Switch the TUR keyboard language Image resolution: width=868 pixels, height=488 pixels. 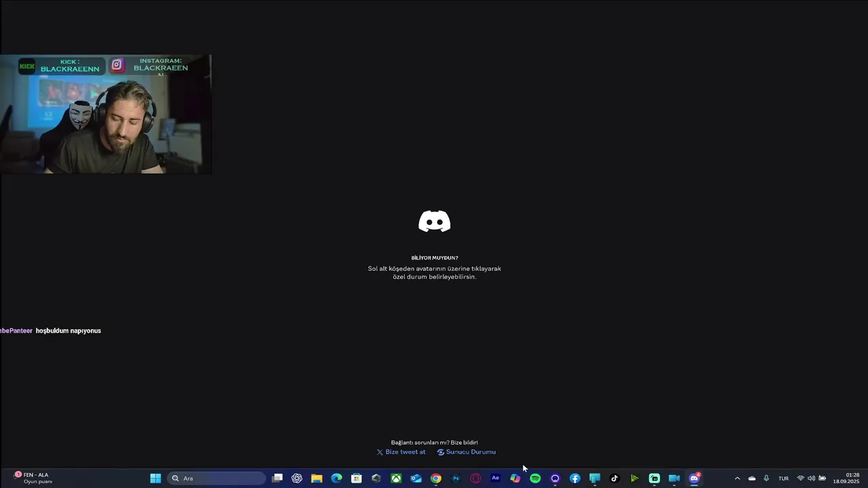[x=783, y=479]
